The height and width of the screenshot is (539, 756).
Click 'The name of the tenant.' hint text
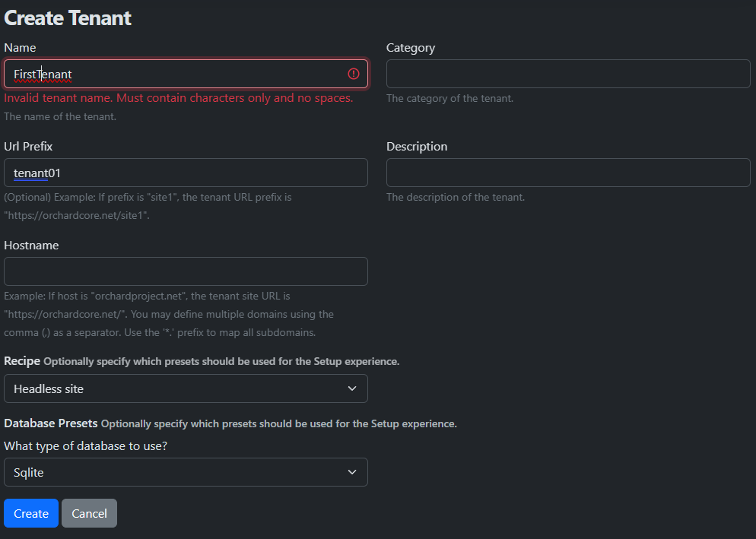coord(60,116)
